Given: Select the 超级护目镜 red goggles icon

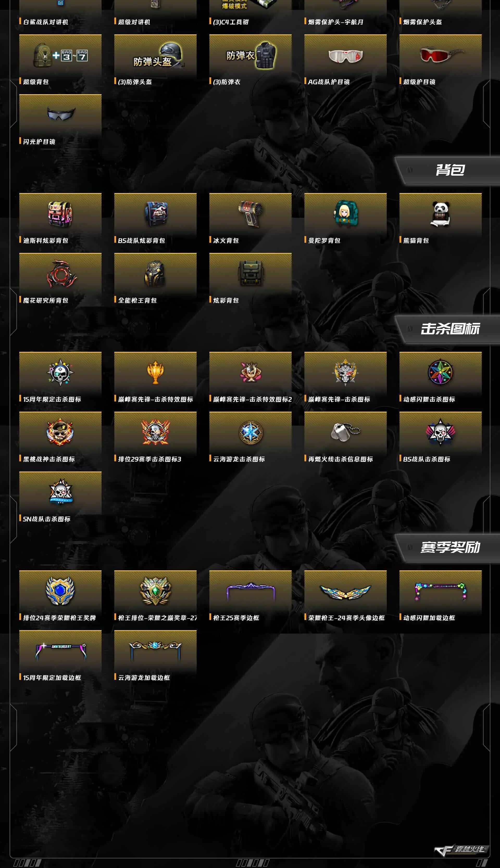Looking at the screenshot, I should tap(440, 55).
